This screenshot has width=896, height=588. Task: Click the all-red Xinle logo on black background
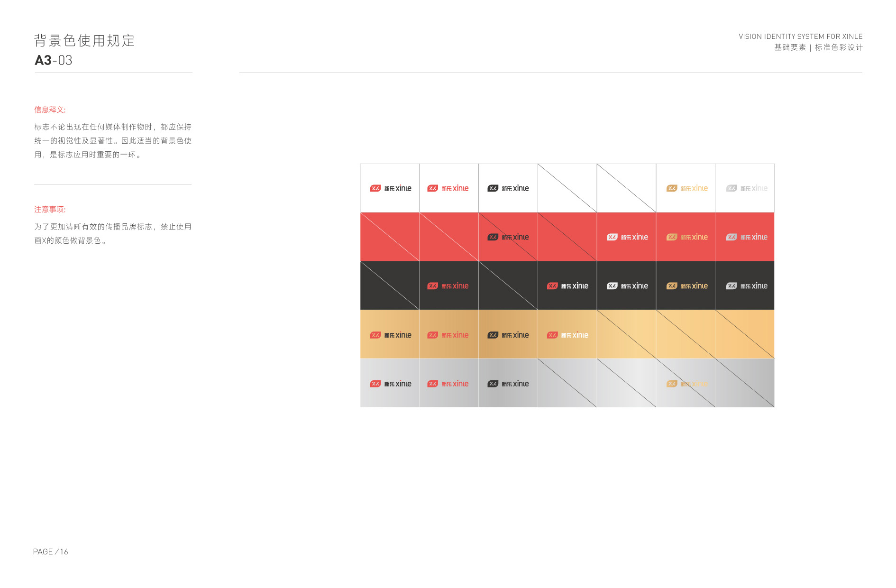coord(448,286)
